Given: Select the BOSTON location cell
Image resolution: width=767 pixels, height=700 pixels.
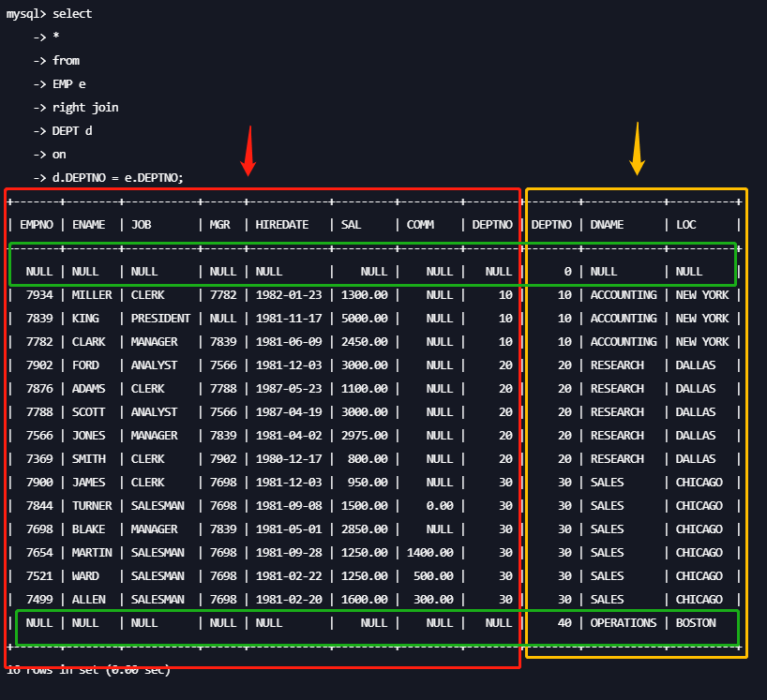Looking at the screenshot, I should pyautogui.click(x=696, y=623).
